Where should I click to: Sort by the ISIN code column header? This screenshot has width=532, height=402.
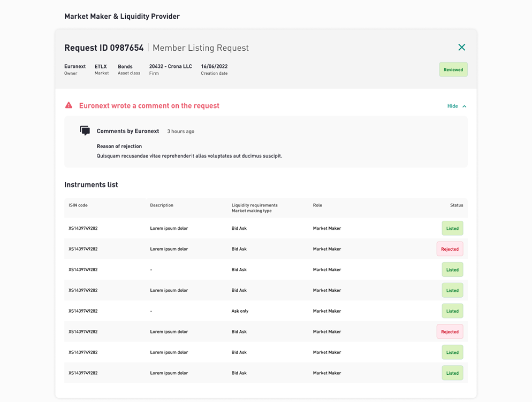click(x=78, y=205)
